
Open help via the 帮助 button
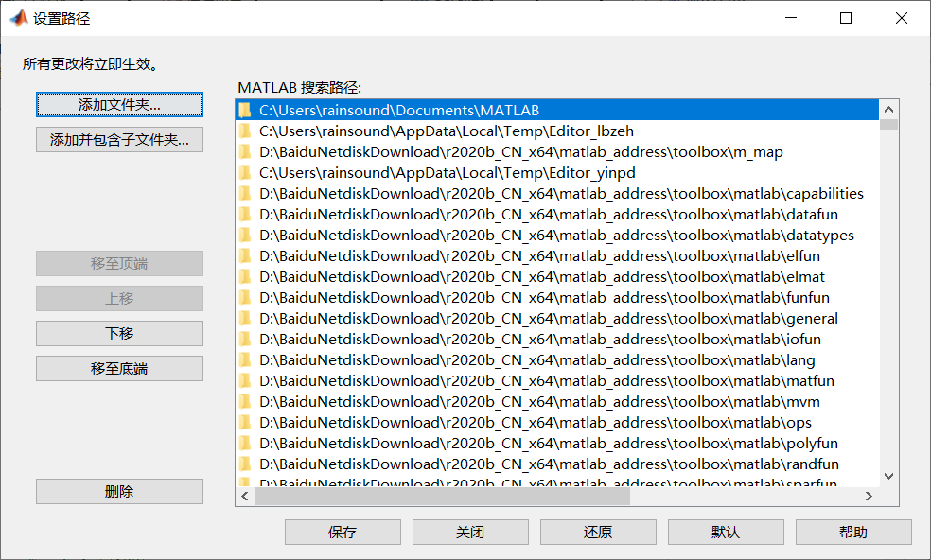pos(852,532)
